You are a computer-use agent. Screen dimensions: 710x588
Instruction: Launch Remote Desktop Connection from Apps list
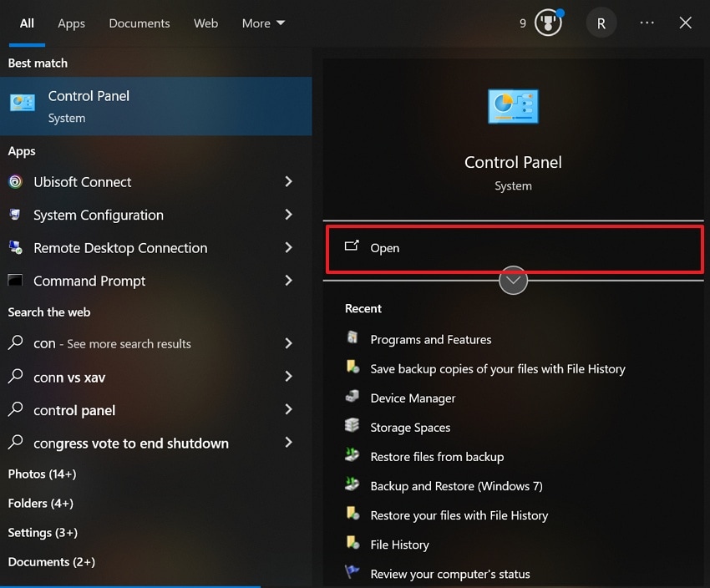pos(120,248)
